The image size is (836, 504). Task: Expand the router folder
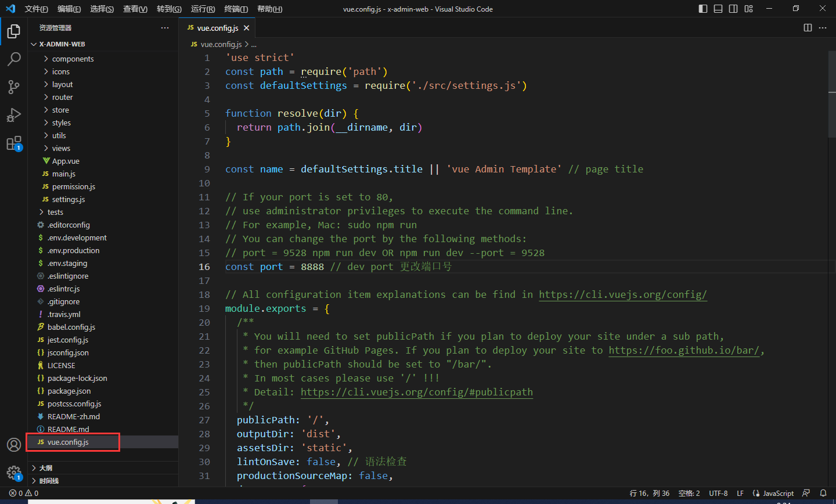tap(103, 97)
